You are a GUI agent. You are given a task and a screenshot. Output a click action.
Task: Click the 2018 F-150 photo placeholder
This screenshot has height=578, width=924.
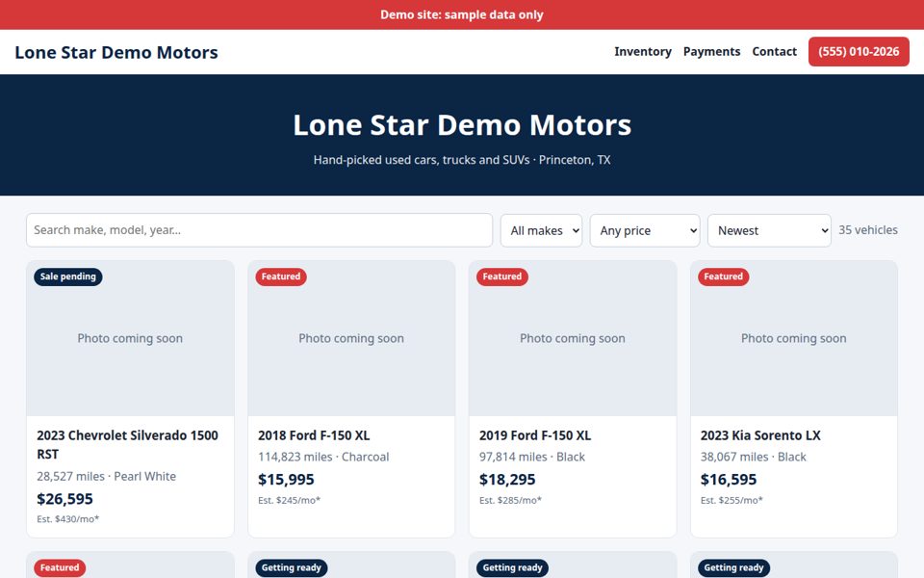tap(351, 338)
